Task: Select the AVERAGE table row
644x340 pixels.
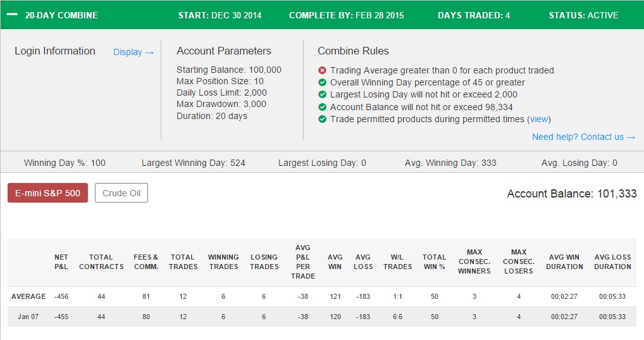Action: click(322, 296)
